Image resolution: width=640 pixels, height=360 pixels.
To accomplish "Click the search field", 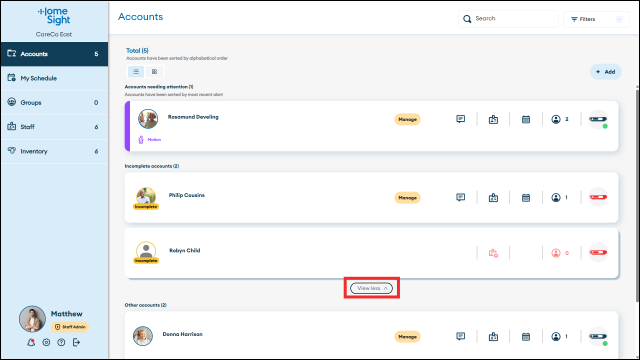I will (508, 19).
